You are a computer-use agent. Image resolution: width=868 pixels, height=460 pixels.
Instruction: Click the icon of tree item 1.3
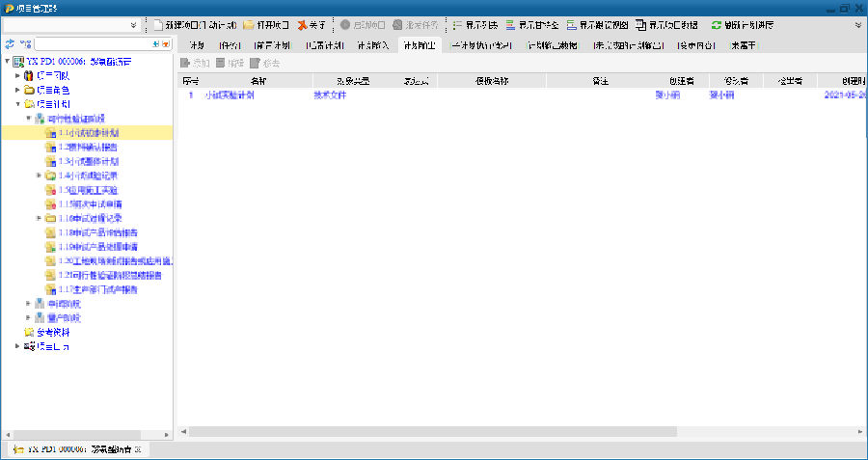click(50, 162)
